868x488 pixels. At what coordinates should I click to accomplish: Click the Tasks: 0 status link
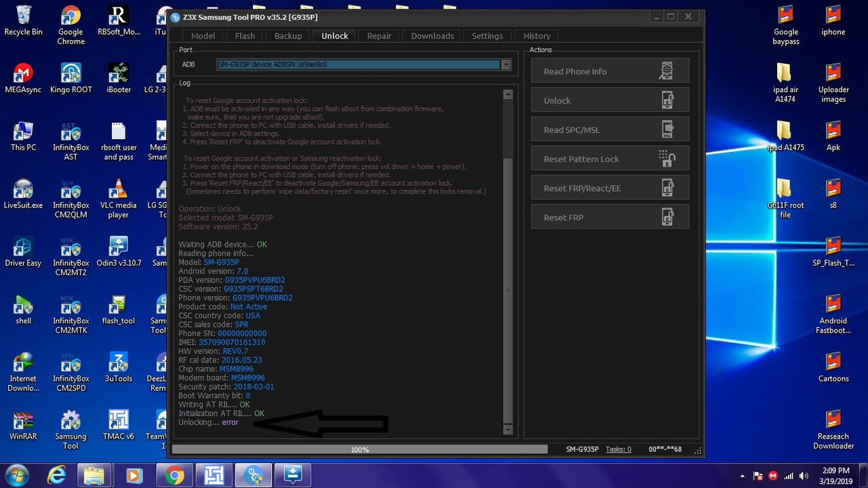tap(618, 449)
